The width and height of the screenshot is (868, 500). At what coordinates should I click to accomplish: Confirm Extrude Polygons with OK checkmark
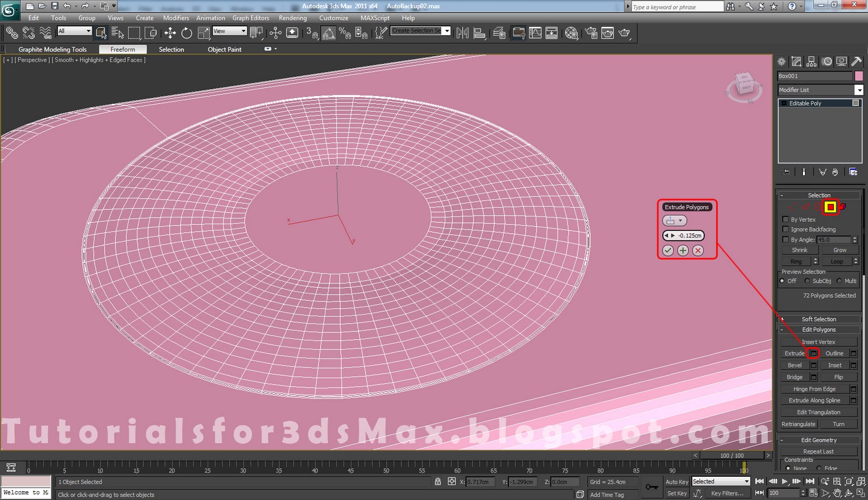668,251
